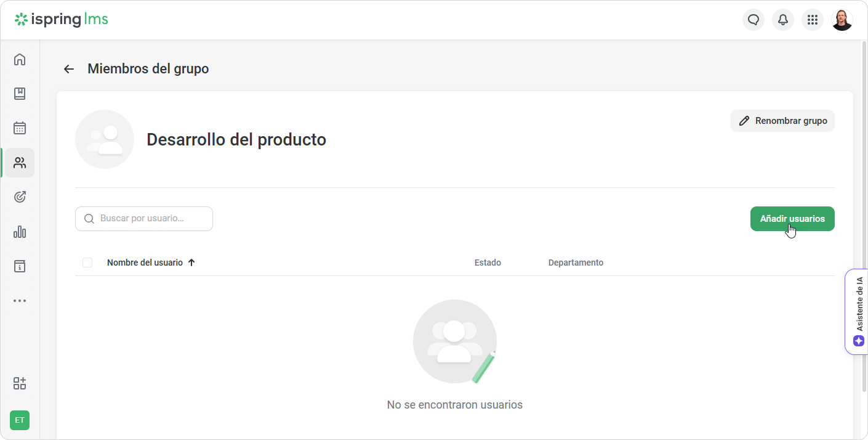The image size is (868, 440).
Task: Open the Home icon in sidebar
Action: pos(20,59)
